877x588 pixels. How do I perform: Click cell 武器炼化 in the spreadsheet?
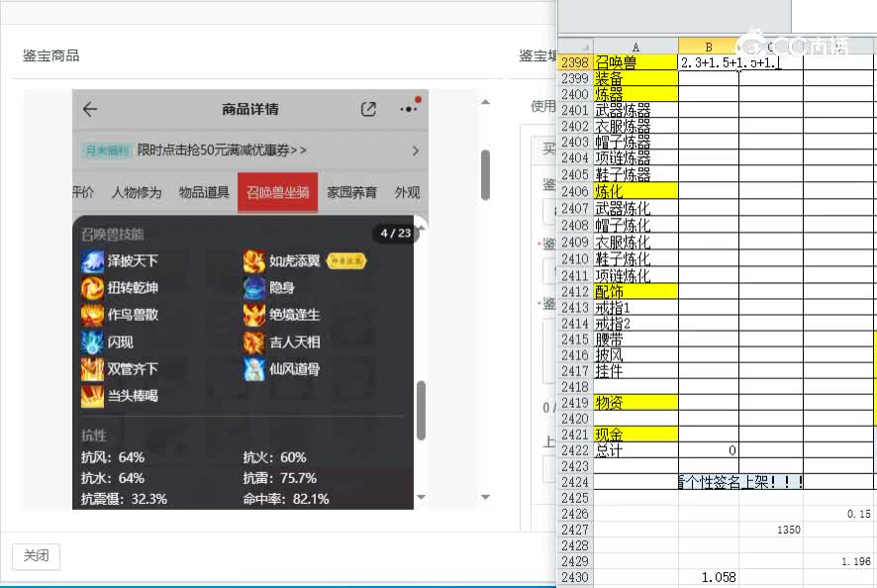635,208
